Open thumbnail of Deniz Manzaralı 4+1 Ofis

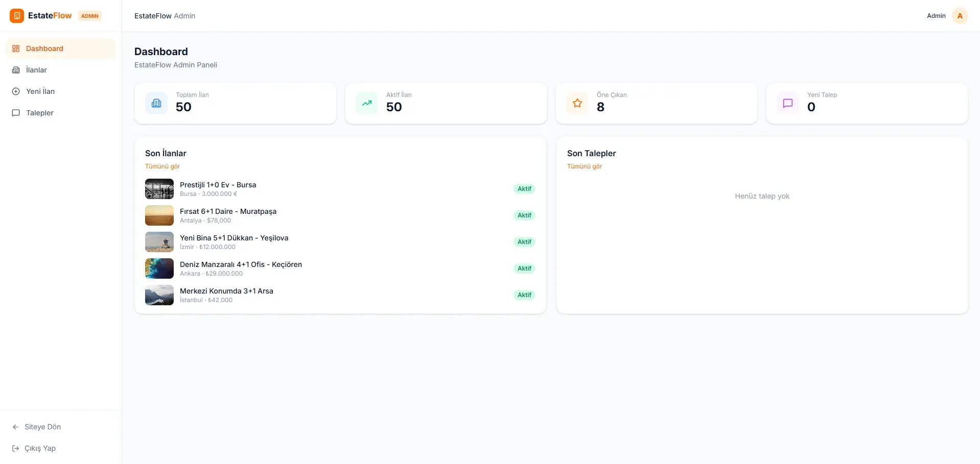click(x=159, y=268)
